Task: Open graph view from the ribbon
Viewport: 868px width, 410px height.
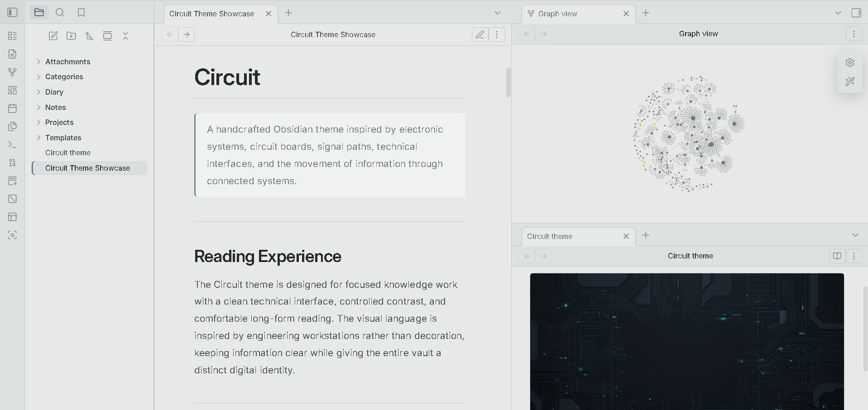Action: [13, 72]
